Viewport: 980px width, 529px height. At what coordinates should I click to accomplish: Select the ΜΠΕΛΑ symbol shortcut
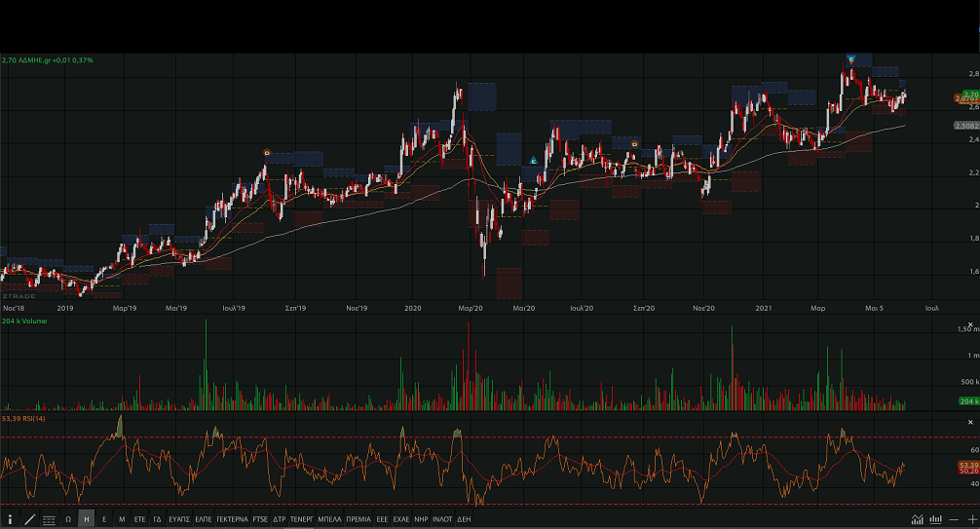(329, 520)
